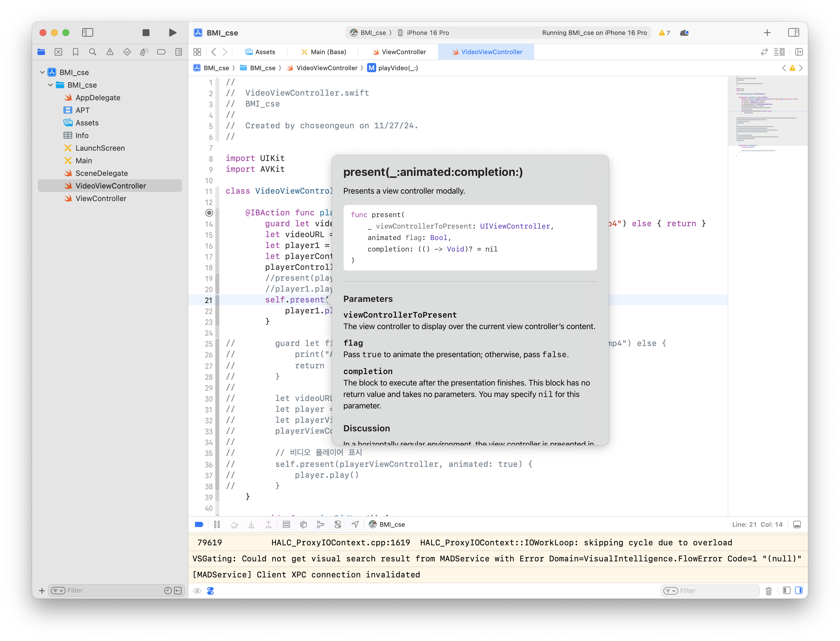Toggle the right inspector panel
Viewport: 840px width, 641px height.
click(794, 33)
